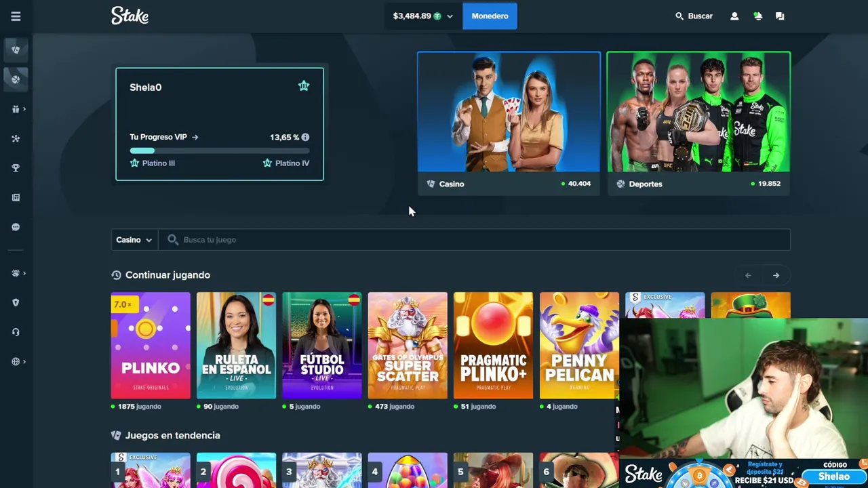This screenshot has width=868, height=488.
Task: Launch Pragmatic Plinko+ game
Action: point(493,346)
